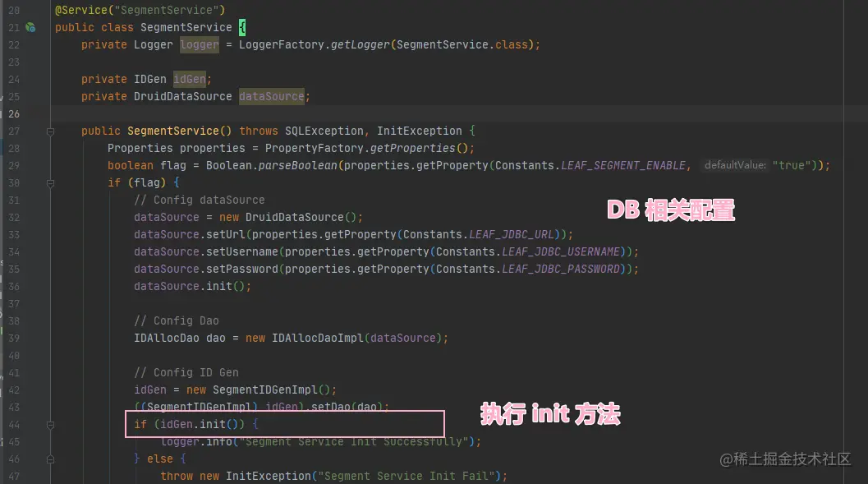868x484 pixels.
Task: Click 'InitException' in the throws clause
Action: [x=419, y=131]
